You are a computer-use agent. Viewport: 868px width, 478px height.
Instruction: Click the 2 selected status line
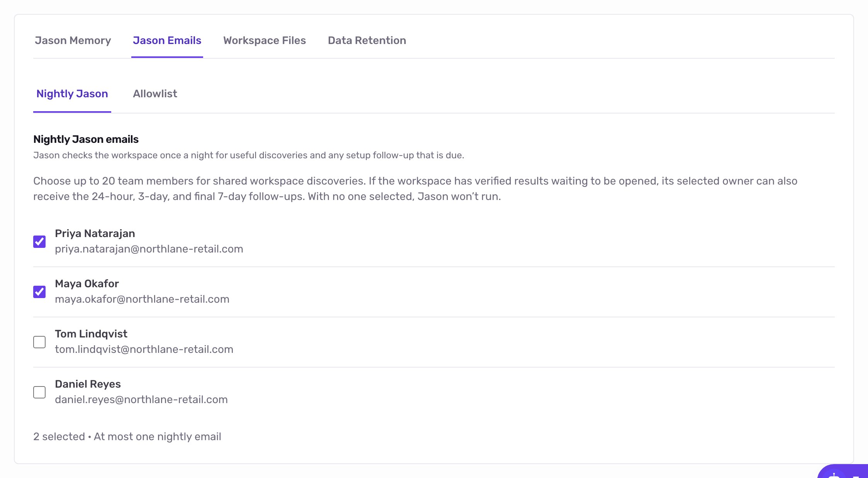pyautogui.click(x=127, y=437)
